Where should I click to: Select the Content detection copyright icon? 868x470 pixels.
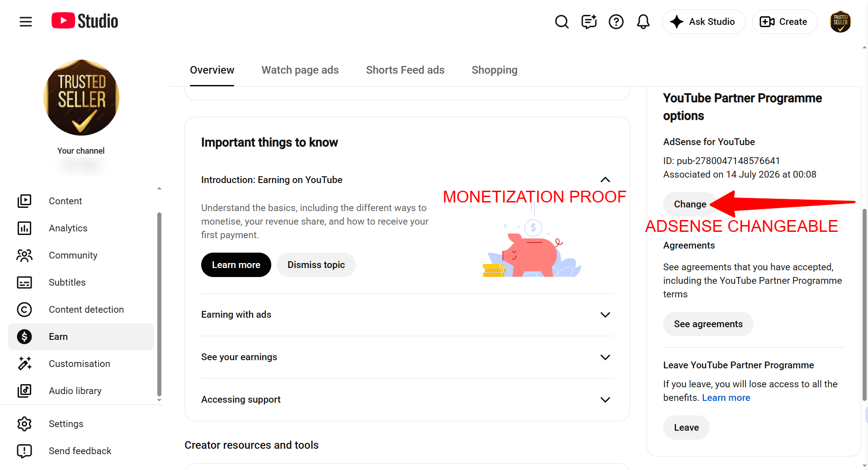point(24,310)
